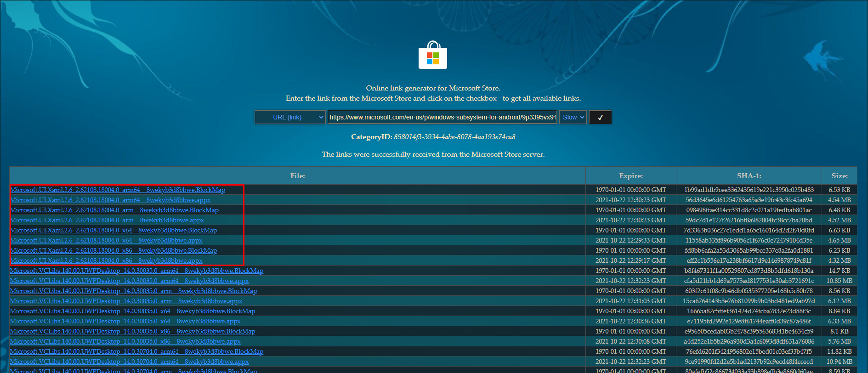The width and height of the screenshot is (868, 373).
Task: Download VCLibs UWPDesktop 14.0.30035.0 x86 appx
Action: [125, 341]
